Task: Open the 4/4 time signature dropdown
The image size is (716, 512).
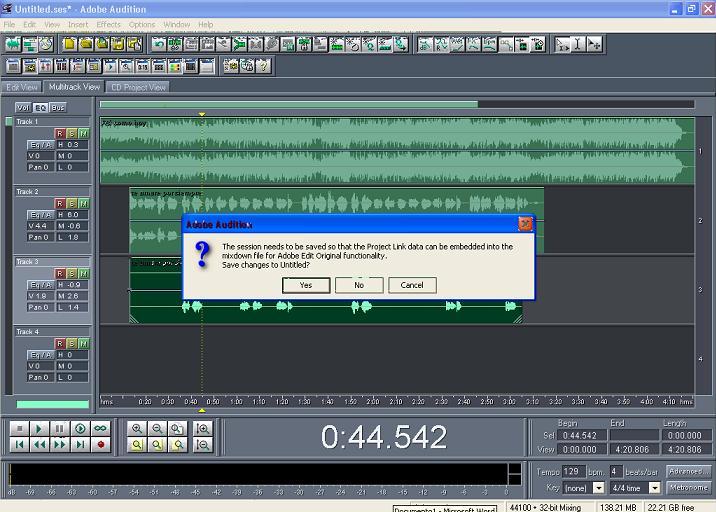Action: coord(655,488)
